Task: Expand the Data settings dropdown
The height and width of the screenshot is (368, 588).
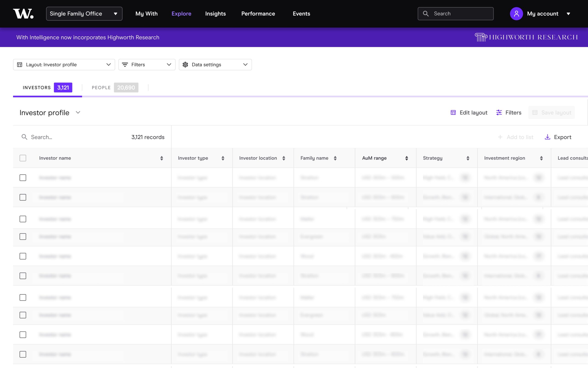Action: [x=215, y=64]
